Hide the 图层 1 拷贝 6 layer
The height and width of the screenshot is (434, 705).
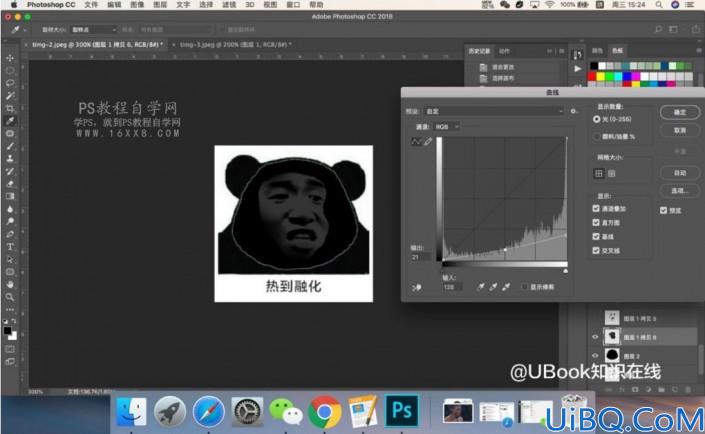[595, 337]
